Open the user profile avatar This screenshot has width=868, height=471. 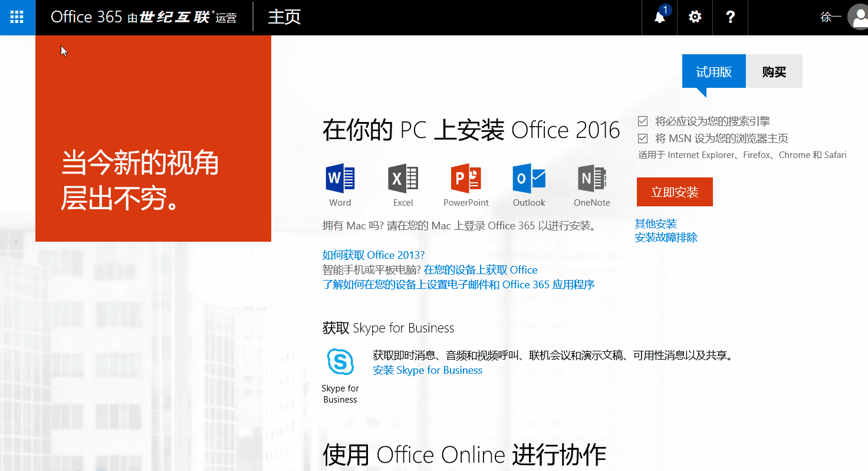[858, 17]
